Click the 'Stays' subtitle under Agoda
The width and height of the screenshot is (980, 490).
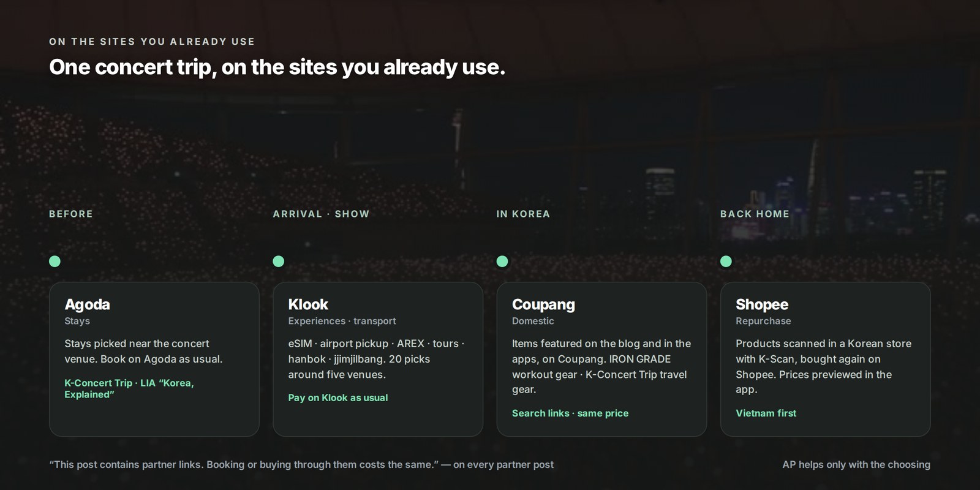[x=77, y=321]
